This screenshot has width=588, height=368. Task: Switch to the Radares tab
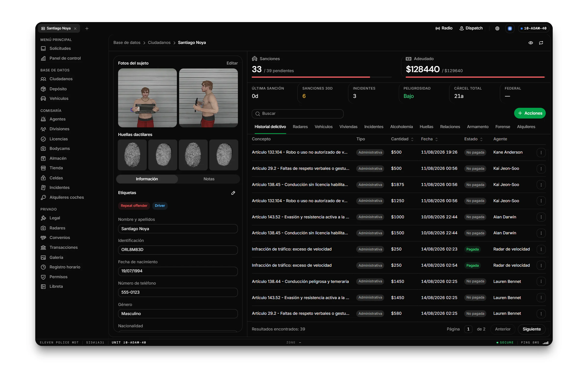click(x=300, y=127)
